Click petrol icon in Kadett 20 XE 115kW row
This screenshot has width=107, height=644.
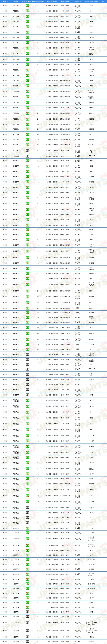click(x=27, y=327)
